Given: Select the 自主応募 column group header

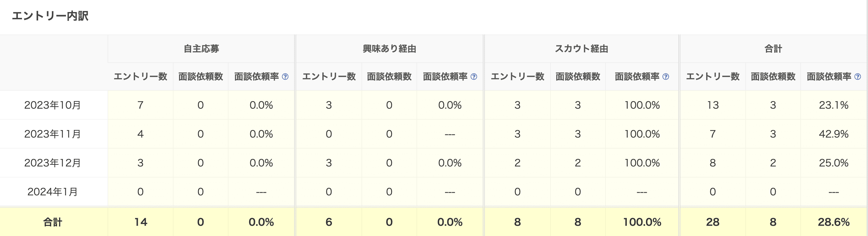Looking at the screenshot, I should (x=201, y=49).
